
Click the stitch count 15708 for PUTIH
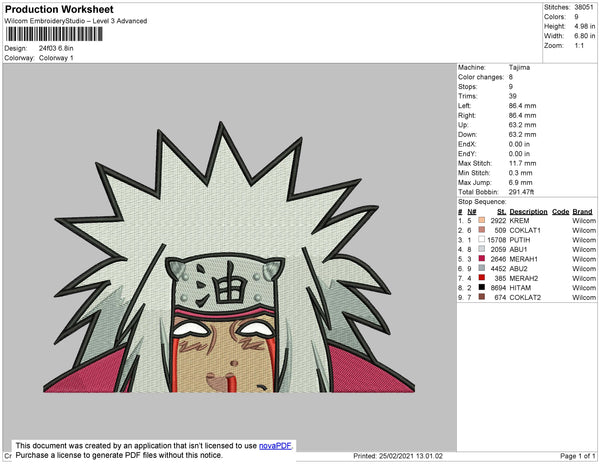tap(497, 240)
